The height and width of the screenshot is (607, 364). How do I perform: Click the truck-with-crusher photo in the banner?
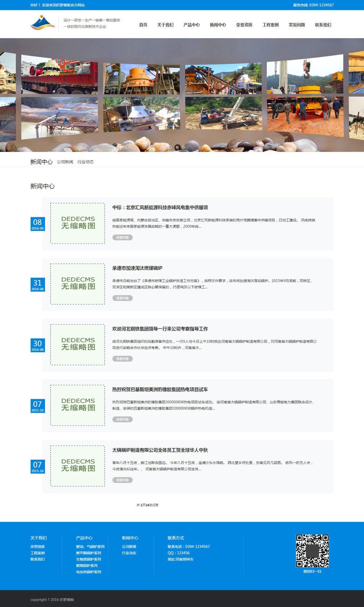(59, 75)
